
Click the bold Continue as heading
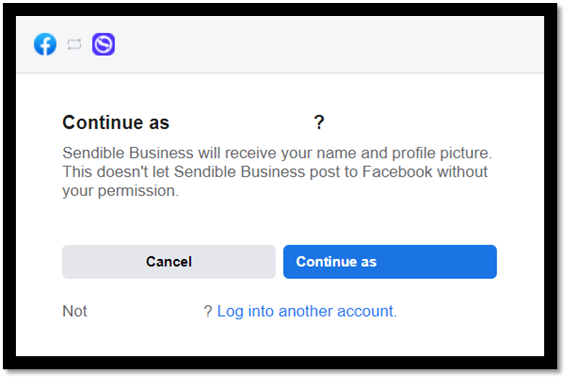pos(116,122)
